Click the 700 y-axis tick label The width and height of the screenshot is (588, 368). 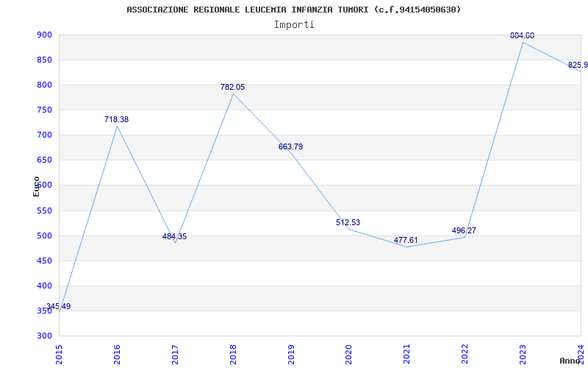pyautogui.click(x=44, y=135)
